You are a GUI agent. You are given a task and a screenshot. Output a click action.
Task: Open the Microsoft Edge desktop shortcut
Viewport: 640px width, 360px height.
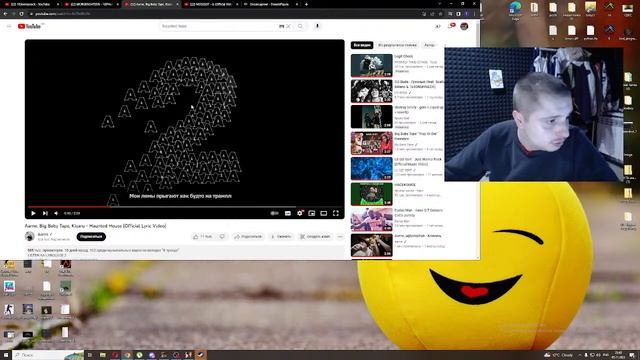pos(516,10)
